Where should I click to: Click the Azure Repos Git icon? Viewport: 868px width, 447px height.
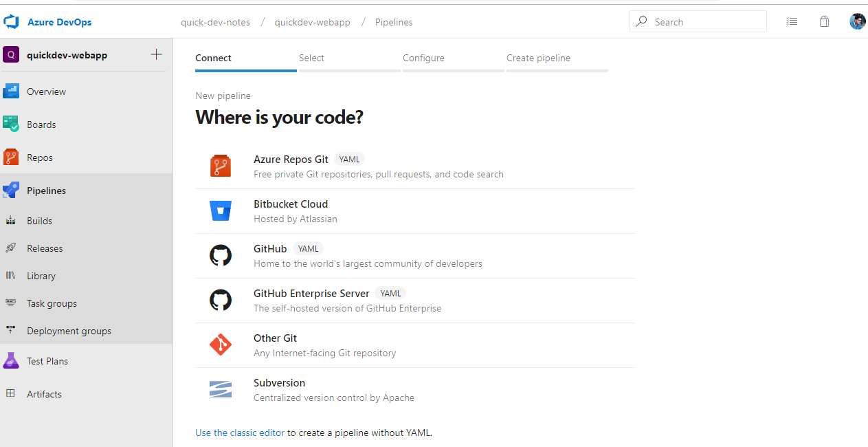pyautogui.click(x=221, y=166)
